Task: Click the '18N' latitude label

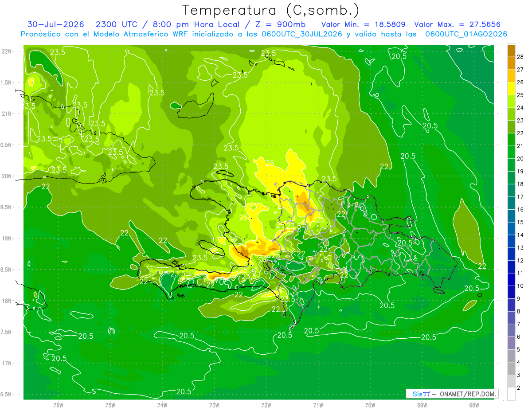Action: [x=8, y=301]
